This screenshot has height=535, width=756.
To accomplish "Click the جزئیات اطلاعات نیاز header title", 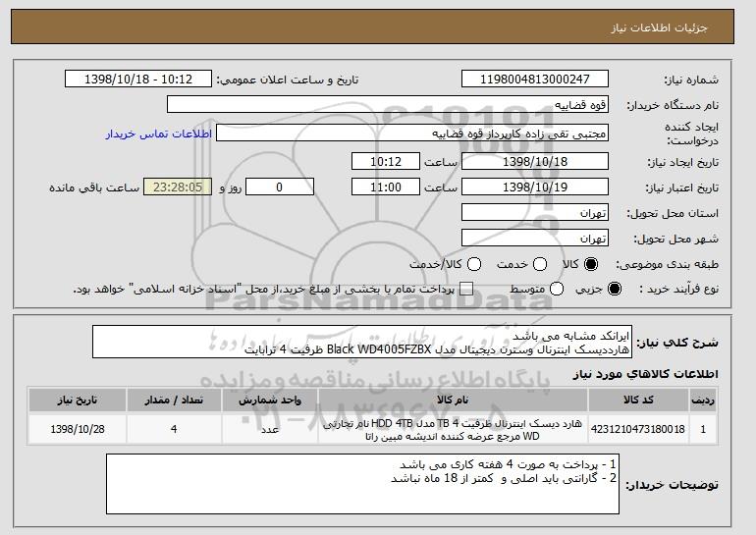I will point(659,27).
